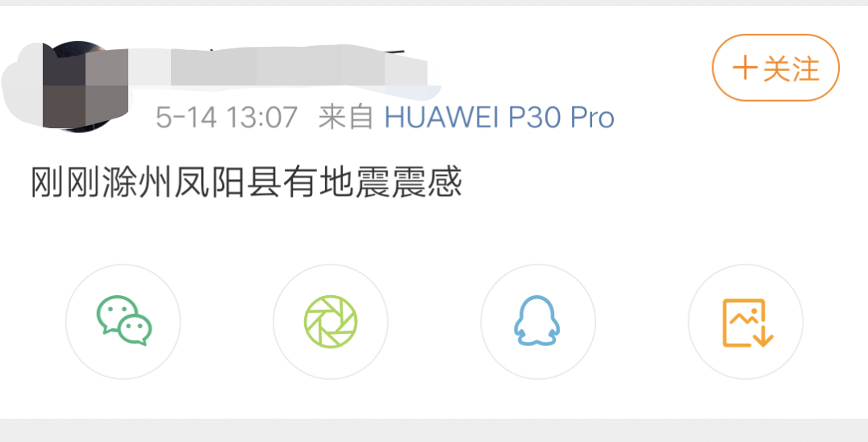Open the poster's blurred profile avatar
The image size is (868, 442).
pos(77,86)
